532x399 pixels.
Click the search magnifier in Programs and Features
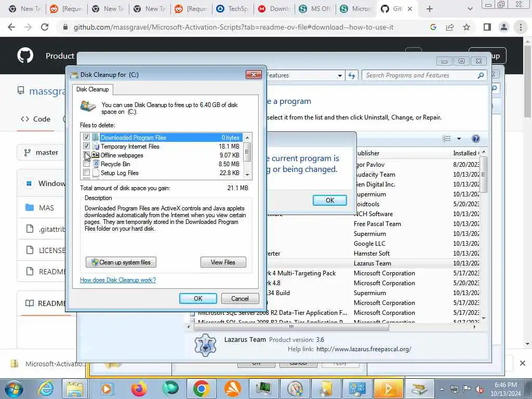(x=481, y=75)
